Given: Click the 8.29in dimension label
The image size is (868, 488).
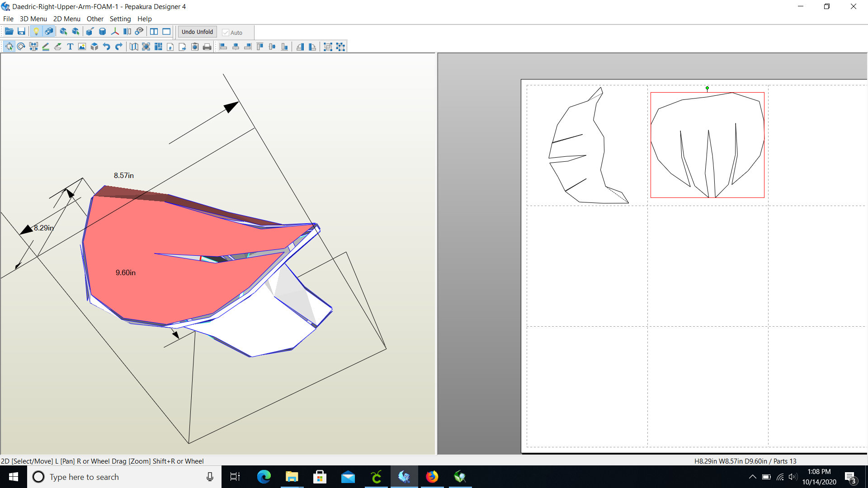Looking at the screenshot, I should 44,228.
